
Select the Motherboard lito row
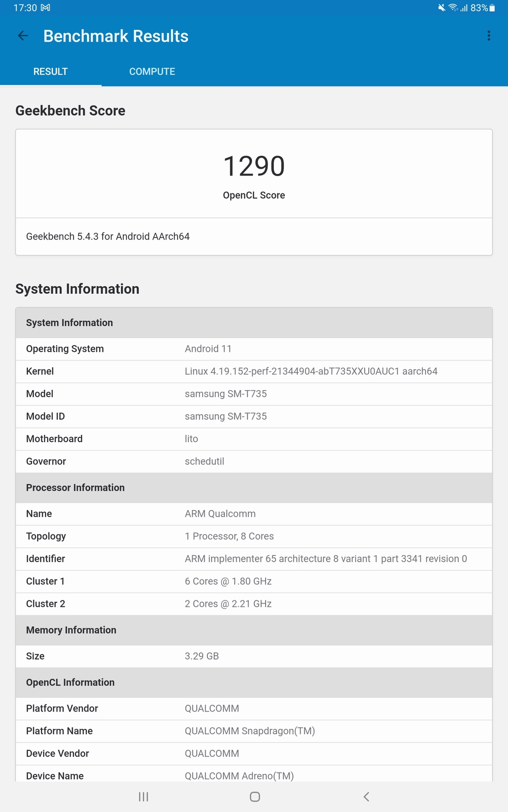(x=254, y=439)
